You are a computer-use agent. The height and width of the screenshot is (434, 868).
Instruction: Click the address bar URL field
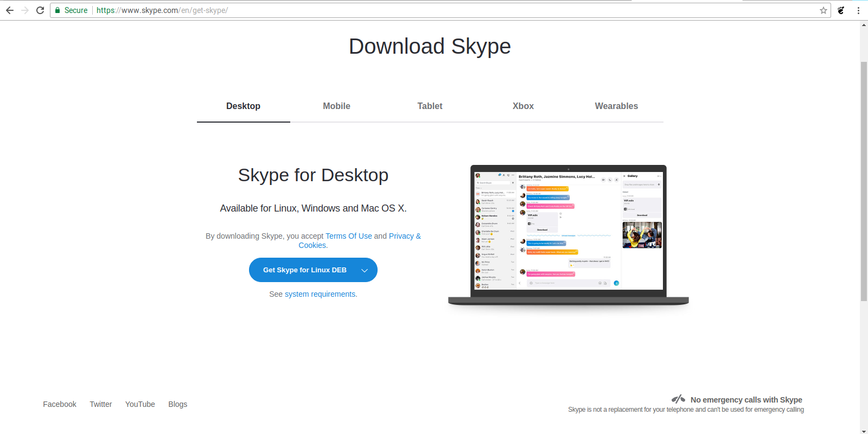[434, 10]
